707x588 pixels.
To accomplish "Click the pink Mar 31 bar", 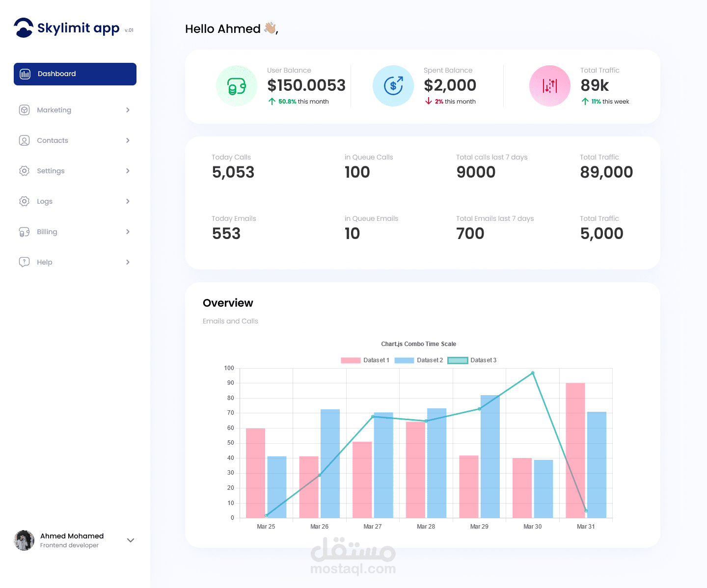I will (x=575, y=451).
